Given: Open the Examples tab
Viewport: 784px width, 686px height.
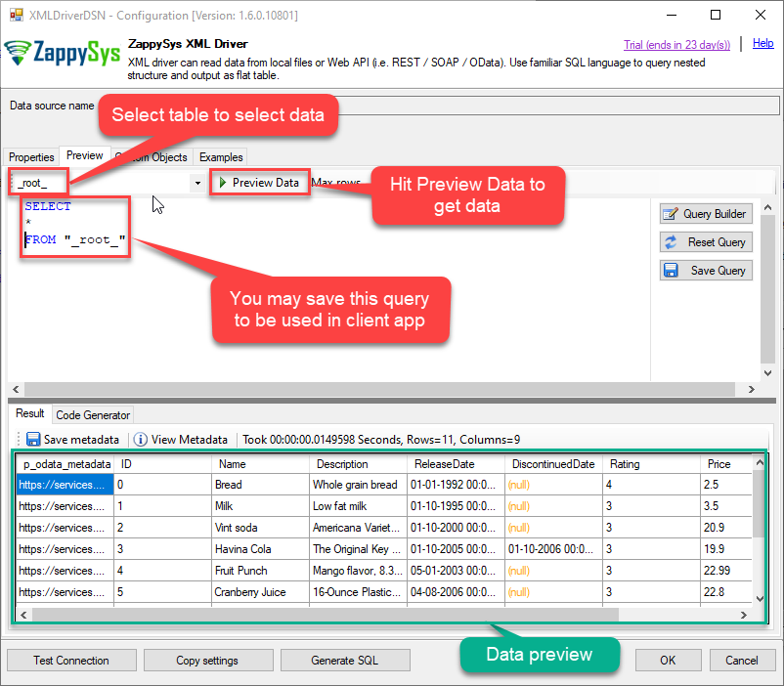Looking at the screenshot, I should pos(221,157).
